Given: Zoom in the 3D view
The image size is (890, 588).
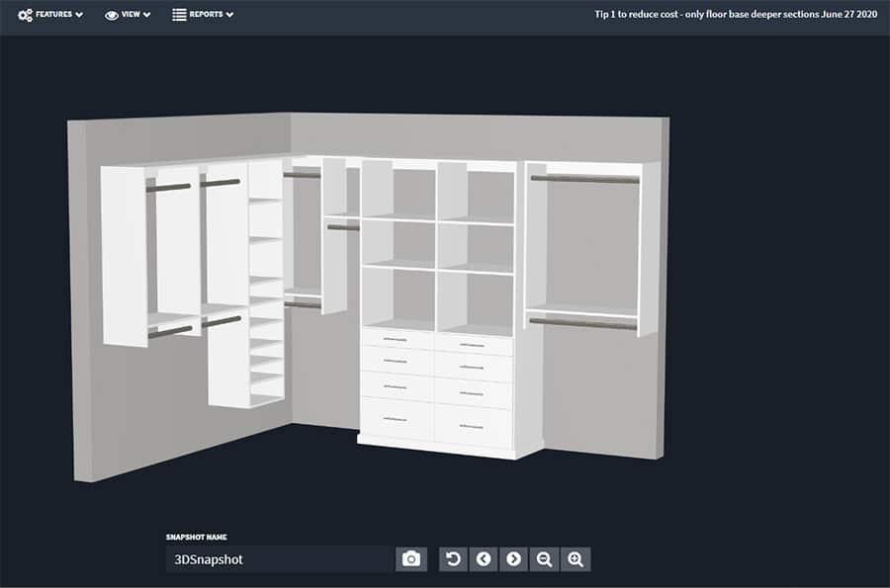Looking at the screenshot, I should coord(576,559).
